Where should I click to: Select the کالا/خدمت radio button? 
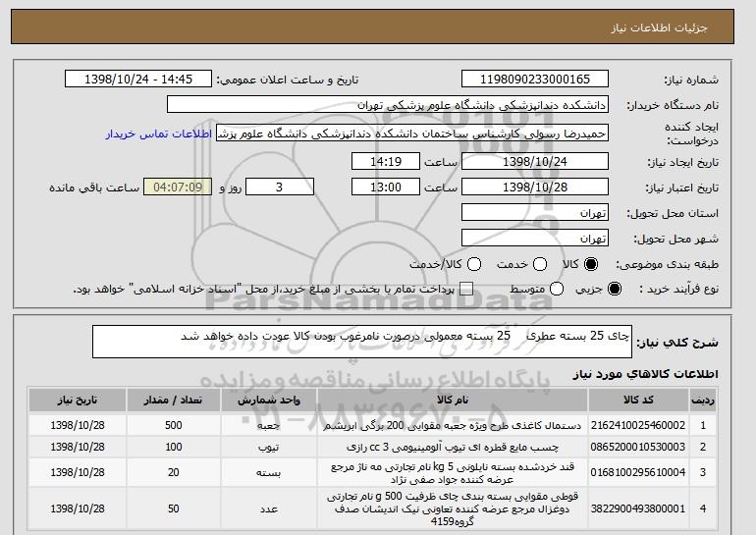(x=474, y=264)
